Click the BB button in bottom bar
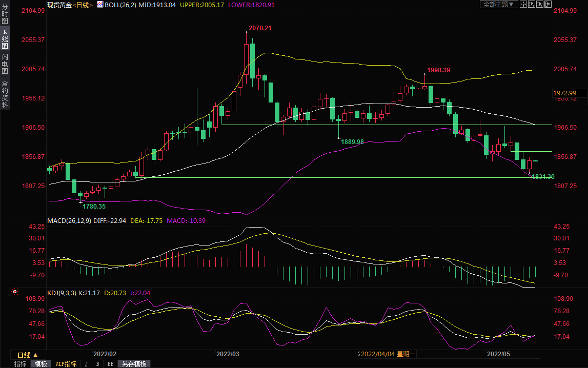 pyautogui.click(x=110, y=364)
